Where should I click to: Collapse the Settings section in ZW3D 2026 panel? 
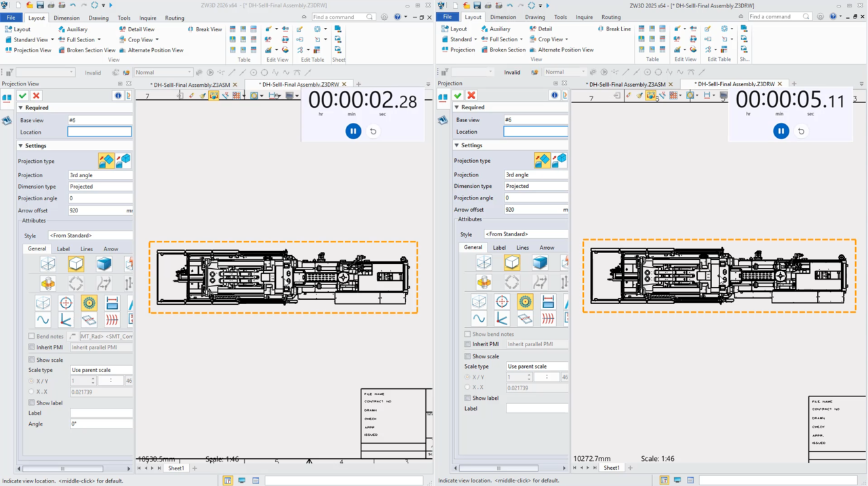tap(21, 146)
